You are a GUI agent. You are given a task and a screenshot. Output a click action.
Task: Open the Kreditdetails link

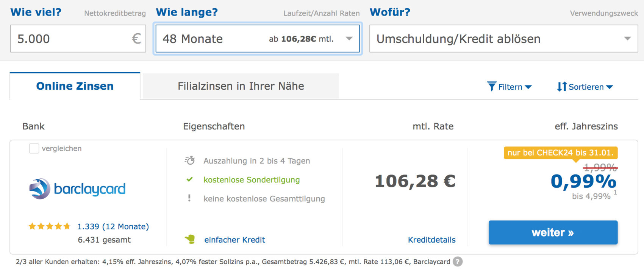pos(431,240)
